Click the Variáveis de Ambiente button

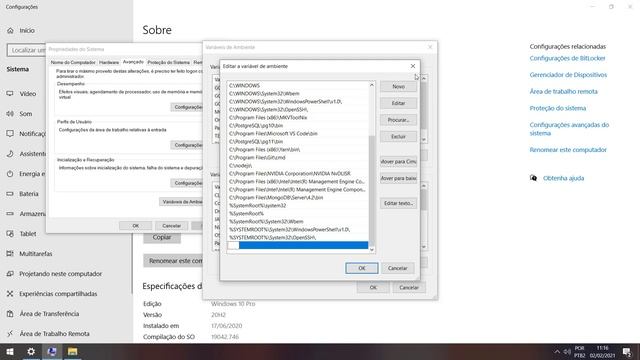pos(181,202)
